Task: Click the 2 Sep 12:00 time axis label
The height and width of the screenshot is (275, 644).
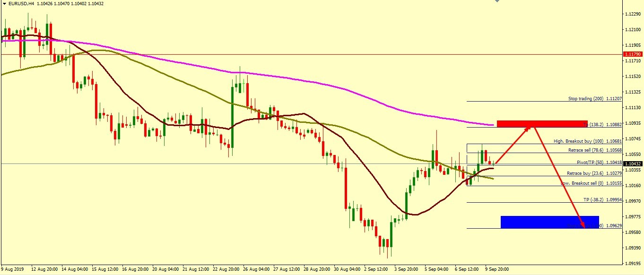Action: tap(376, 269)
